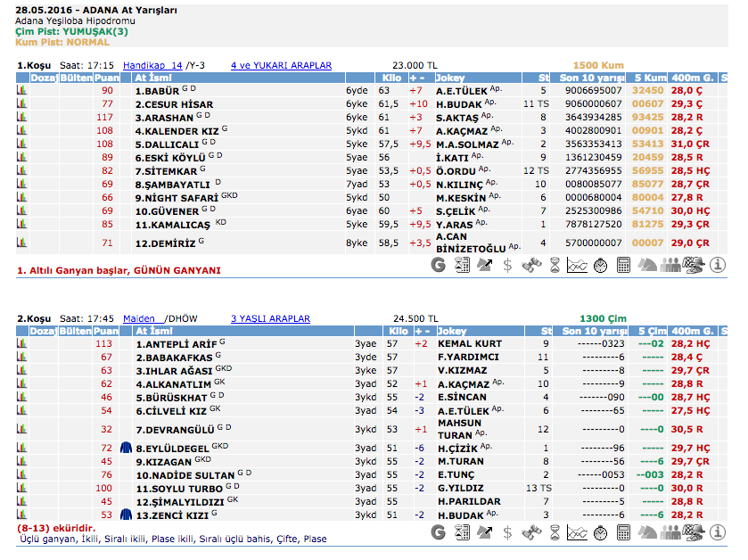Click the Puan column header in race 1
This screenshot has width=748, height=560.
point(106,78)
